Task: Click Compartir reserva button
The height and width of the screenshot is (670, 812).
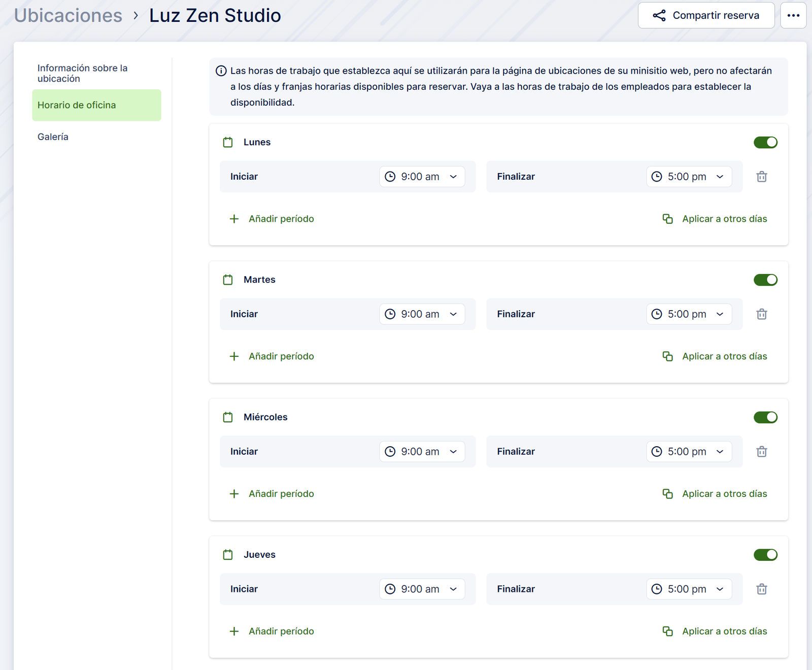Action: (x=706, y=15)
